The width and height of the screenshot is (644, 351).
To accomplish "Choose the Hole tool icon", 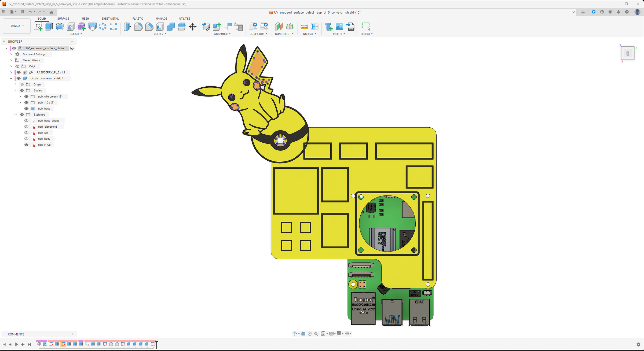I will click(x=71, y=27).
